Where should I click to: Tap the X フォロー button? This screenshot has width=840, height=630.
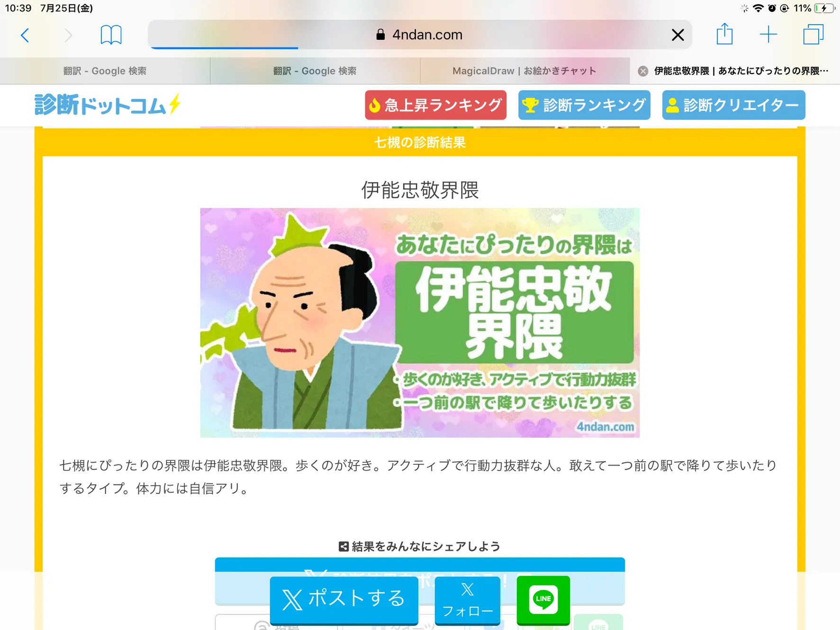click(468, 600)
